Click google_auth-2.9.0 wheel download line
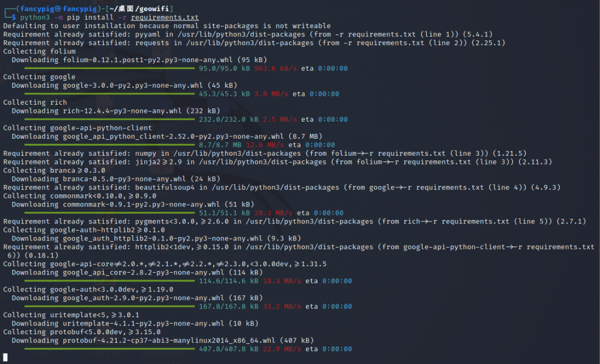 pyautogui.click(x=137, y=298)
